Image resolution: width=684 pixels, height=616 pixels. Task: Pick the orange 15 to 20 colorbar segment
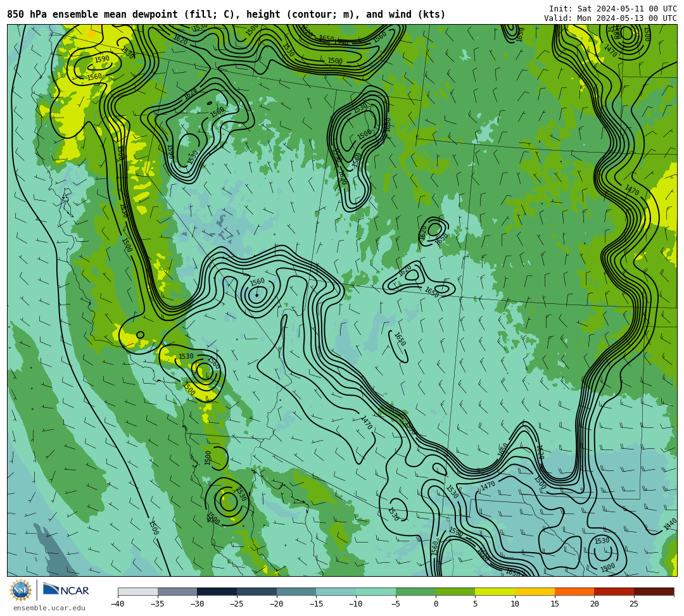[574, 591]
